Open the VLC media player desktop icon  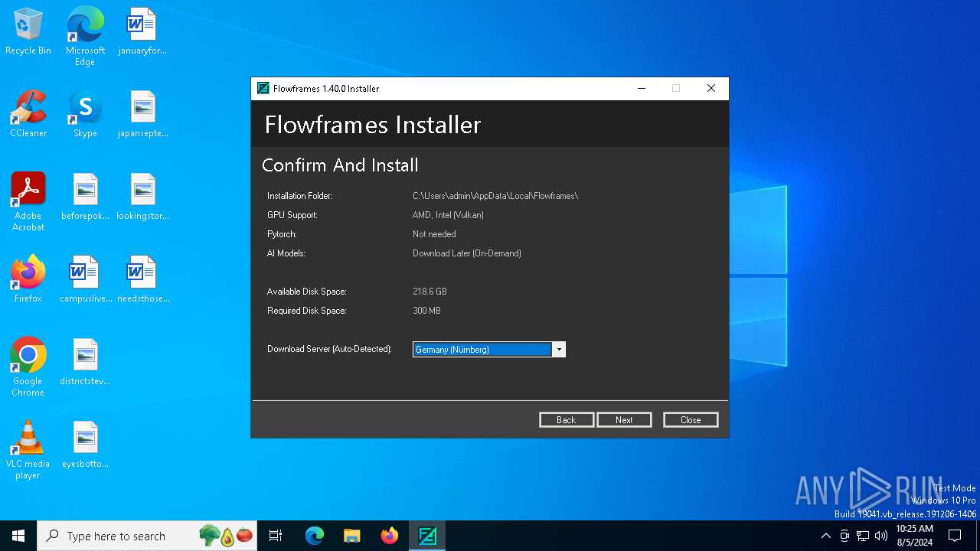[x=28, y=450]
